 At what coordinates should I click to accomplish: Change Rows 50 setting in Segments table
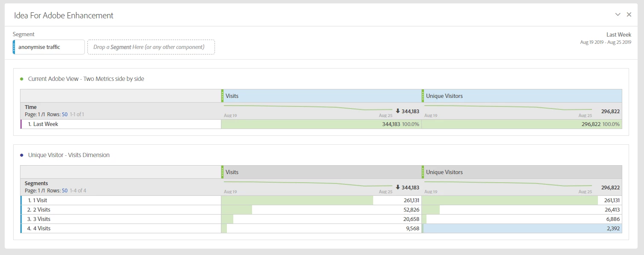click(65, 191)
